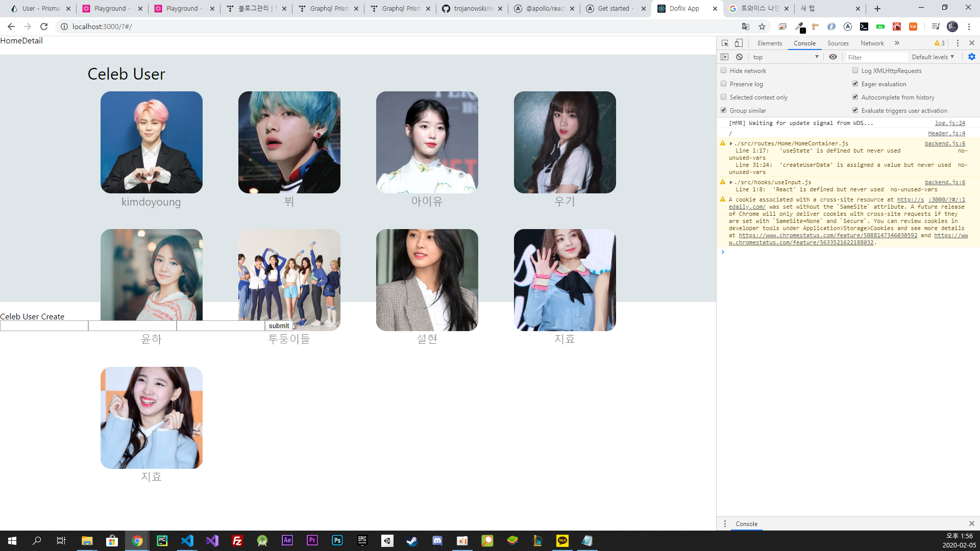Select the inspect element picker icon
The width and height of the screenshot is (980, 551).
[x=725, y=43]
